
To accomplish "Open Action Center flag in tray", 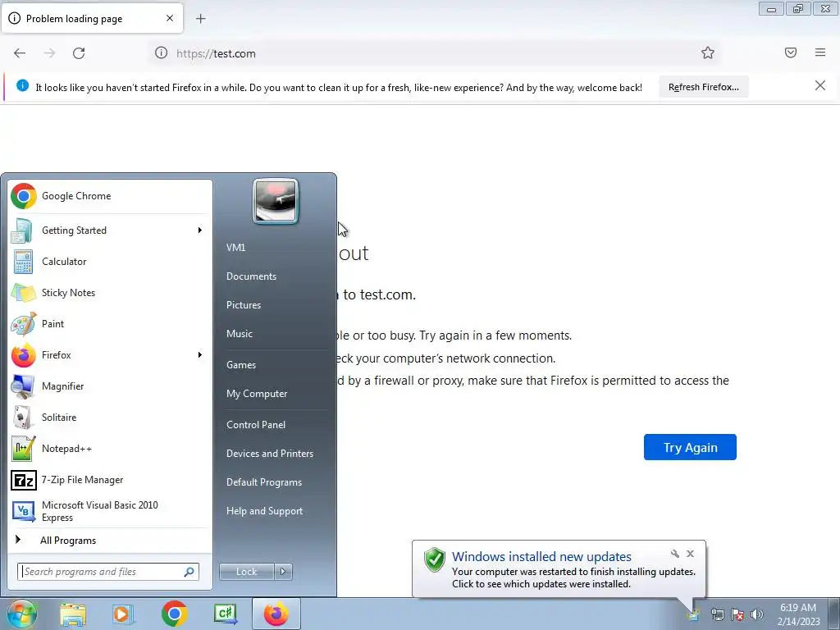I will click(x=737, y=615).
